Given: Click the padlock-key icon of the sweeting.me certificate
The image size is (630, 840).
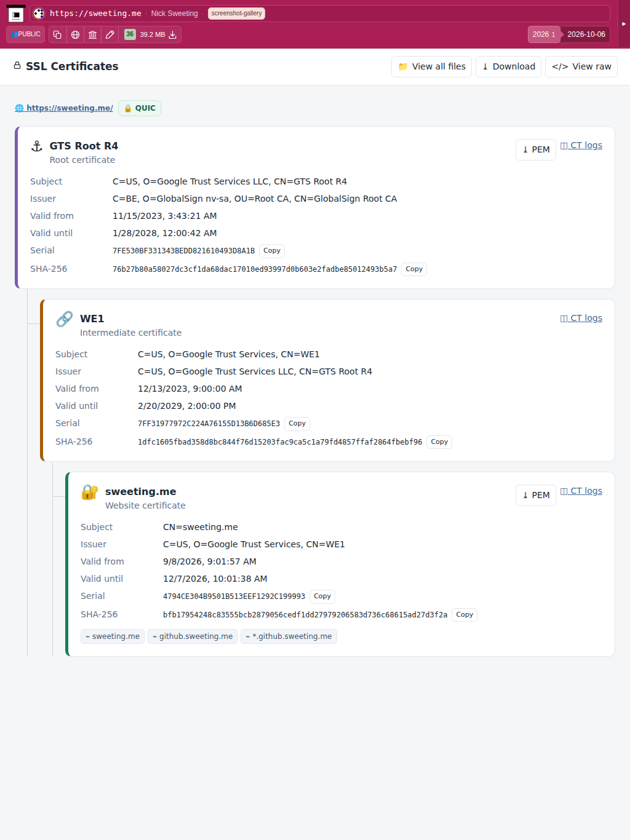Looking at the screenshot, I should [90, 491].
